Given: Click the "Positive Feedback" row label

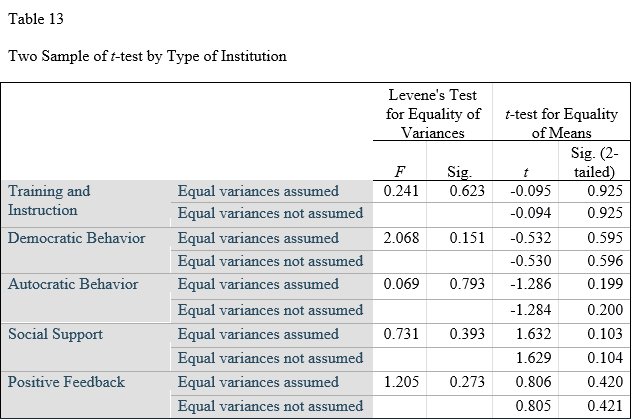Looking at the screenshot, I should (x=66, y=382).
